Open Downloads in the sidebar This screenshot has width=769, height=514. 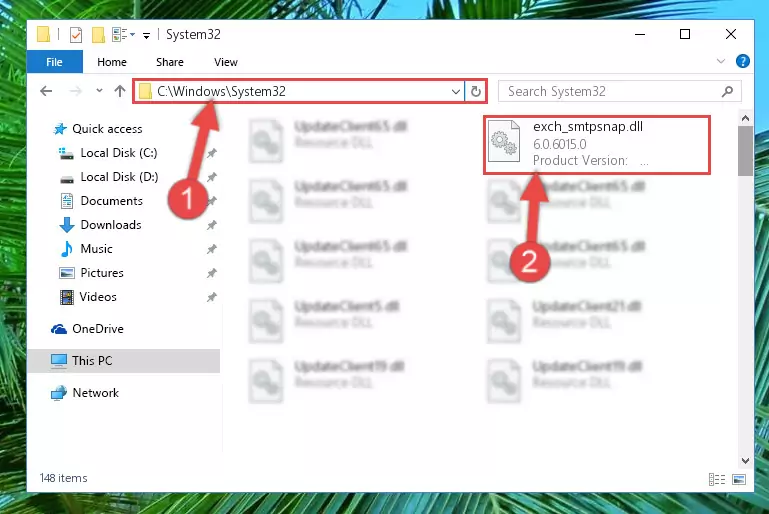click(x=100, y=225)
